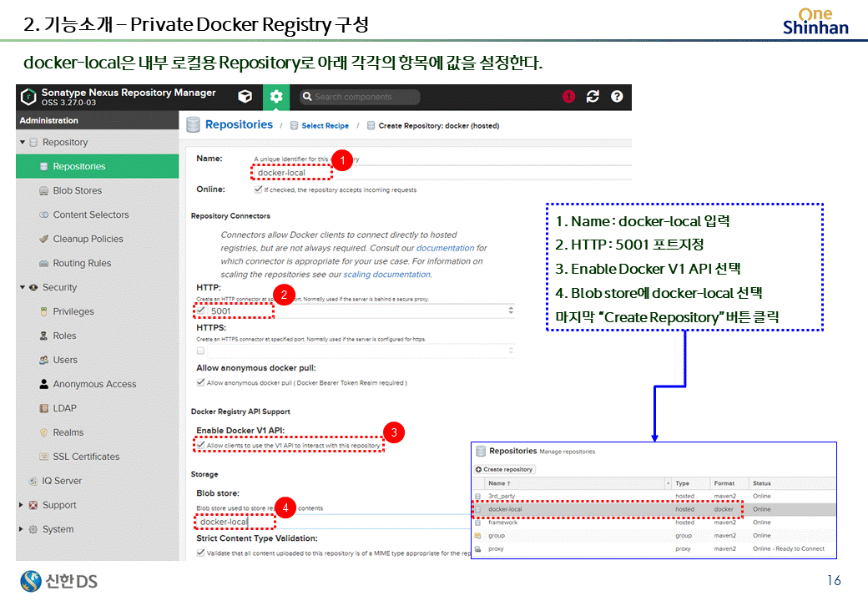This screenshot has width=868, height=601.
Task: Click the LDAP book icon
Action: point(43,408)
